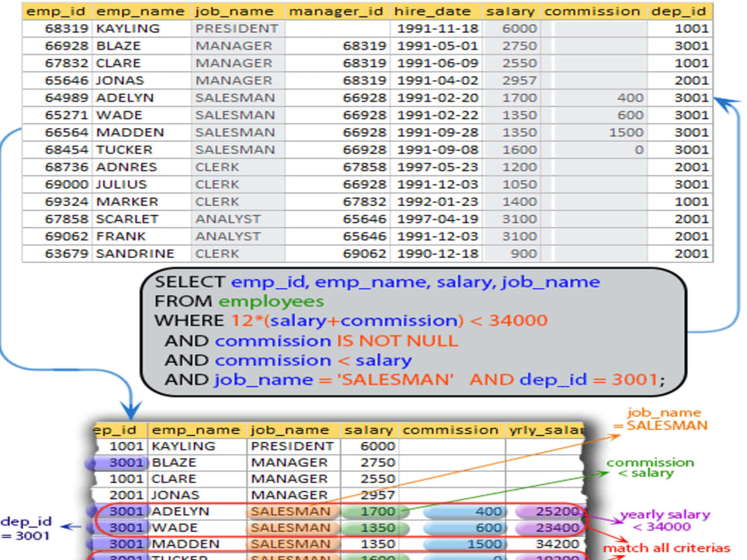
Task: Click salary value 900 for SANDRINE
Action: (511, 253)
